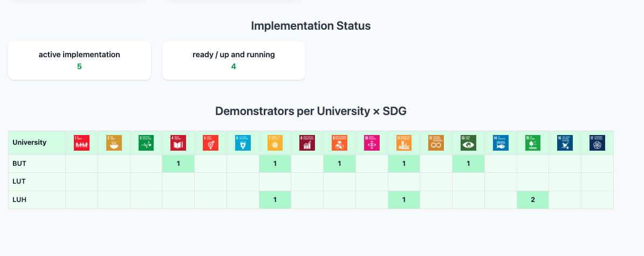Click LUH count under SDG 11
644x256 pixels.
(404, 200)
